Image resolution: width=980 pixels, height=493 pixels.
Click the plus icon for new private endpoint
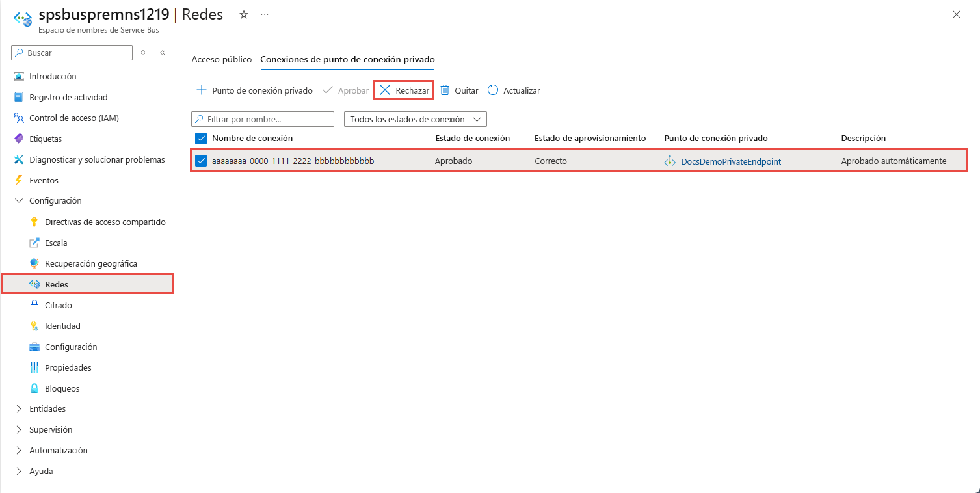tap(201, 90)
